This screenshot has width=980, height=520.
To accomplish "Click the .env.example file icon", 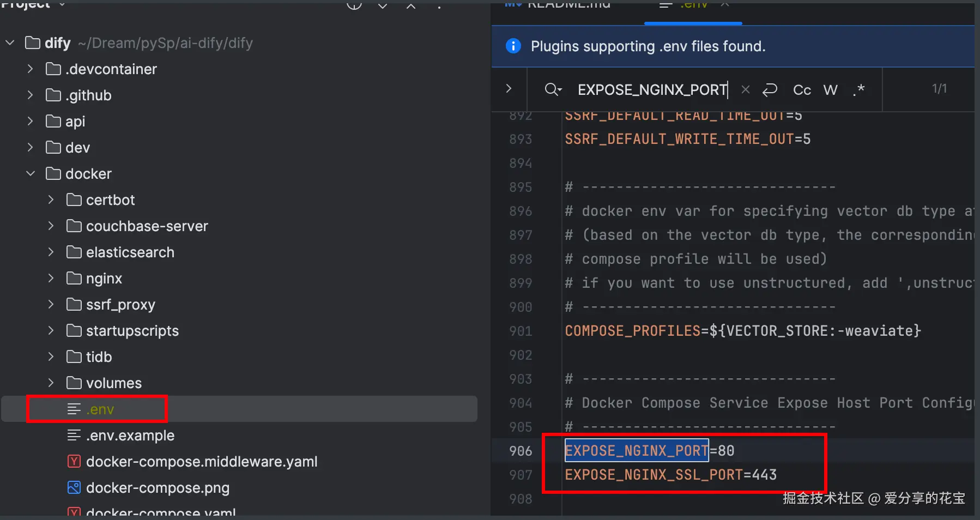I will 74,435.
